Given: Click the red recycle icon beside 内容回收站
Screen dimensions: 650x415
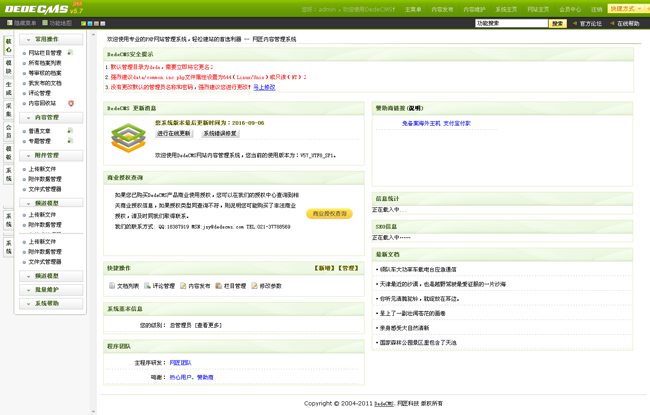Looking at the screenshot, I should click(x=71, y=103).
